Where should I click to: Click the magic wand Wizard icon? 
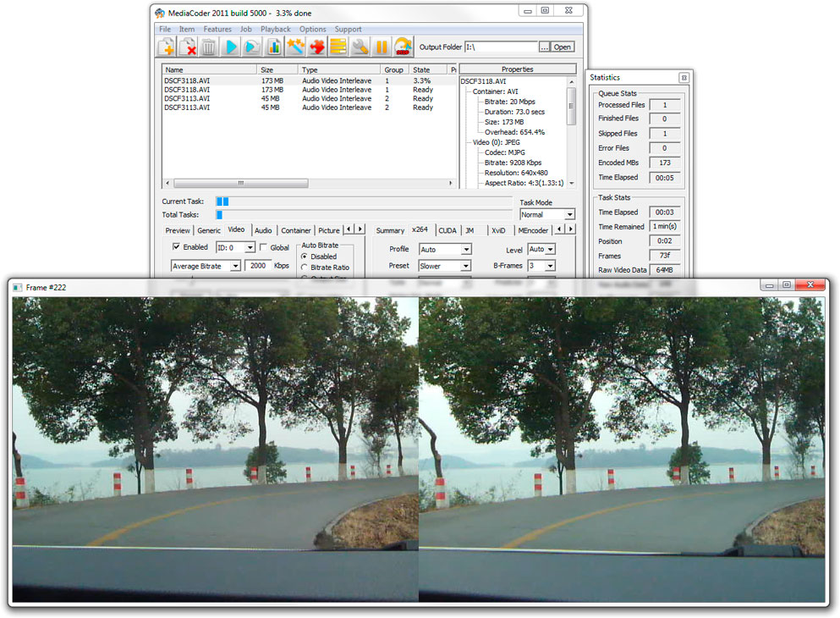(295, 47)
